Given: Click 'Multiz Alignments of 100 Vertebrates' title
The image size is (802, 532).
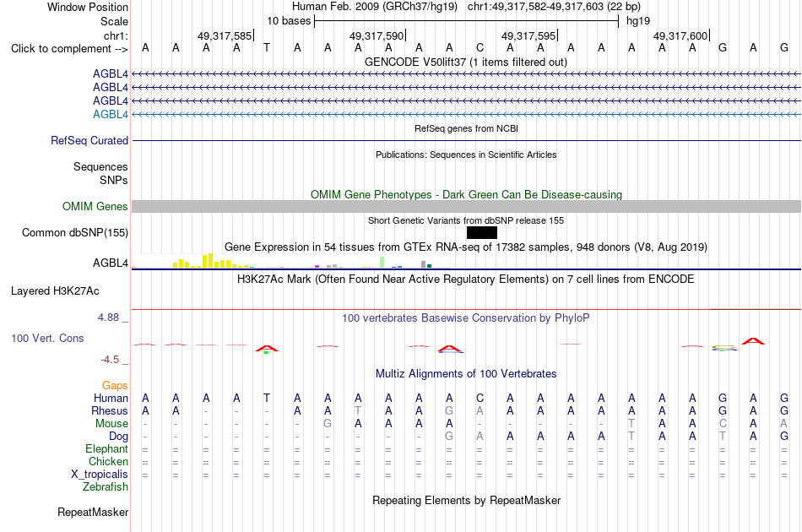Looking at the screenshot, I should [x=466, y=374].
